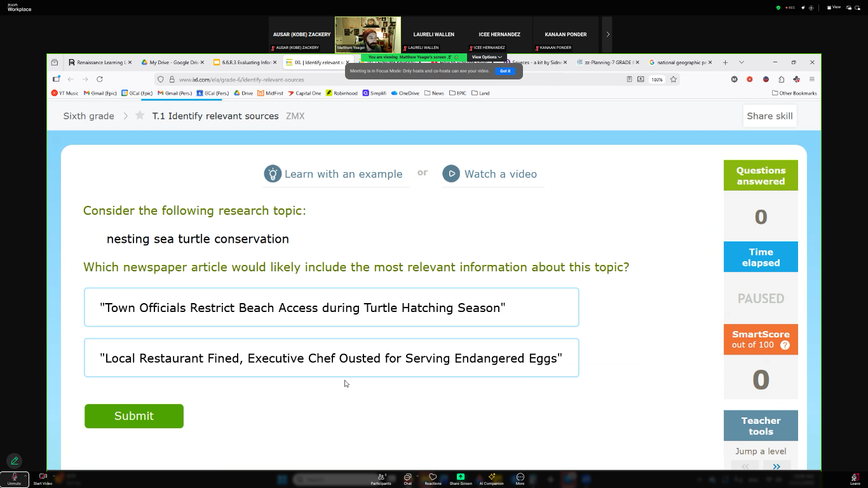Click the SmartScore help icon

pos(785,344)
